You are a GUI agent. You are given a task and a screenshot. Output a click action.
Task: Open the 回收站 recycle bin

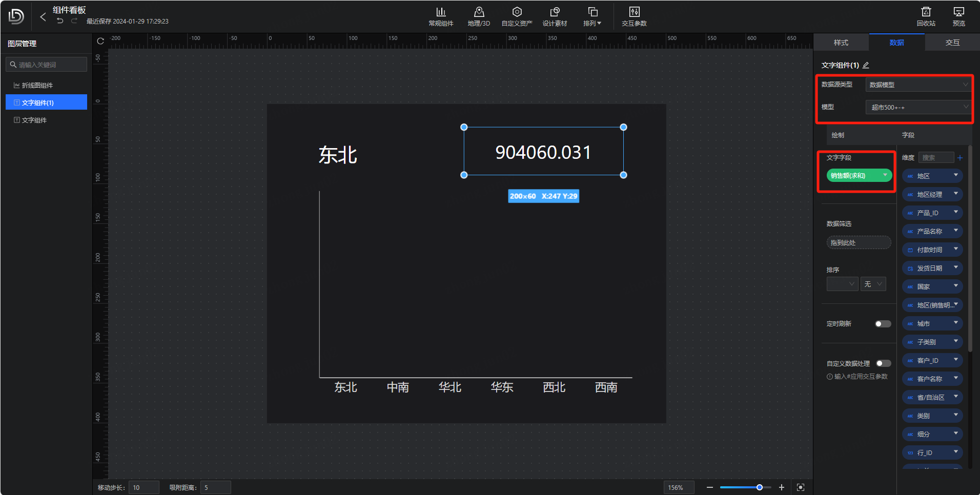(926, 16)
